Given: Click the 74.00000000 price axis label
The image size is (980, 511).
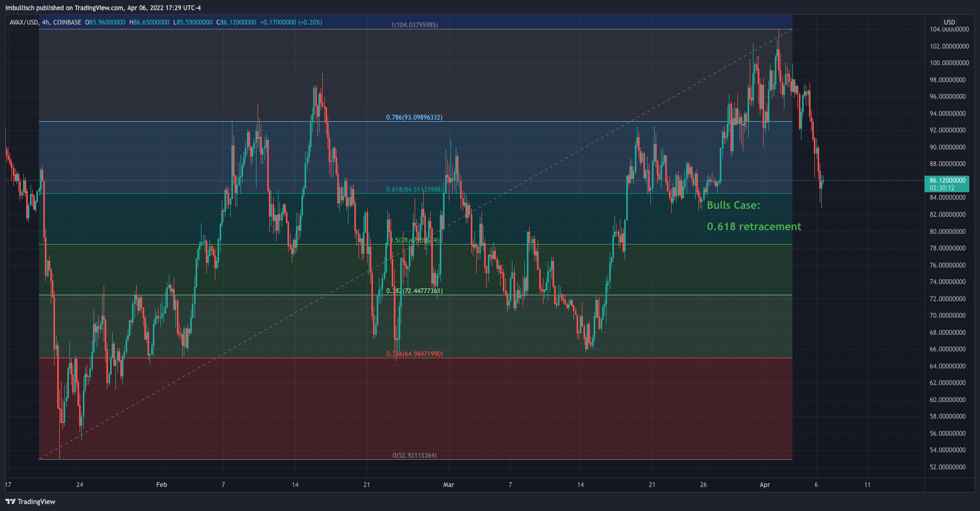Looking at the screenshot, I should click(949, 282).
